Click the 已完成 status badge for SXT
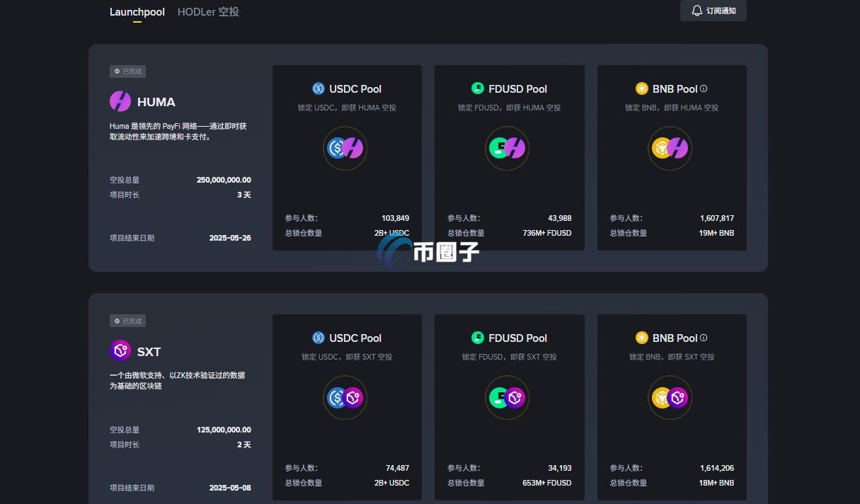Viewport: 860px width, 504px height. click(x=127, y=321)
